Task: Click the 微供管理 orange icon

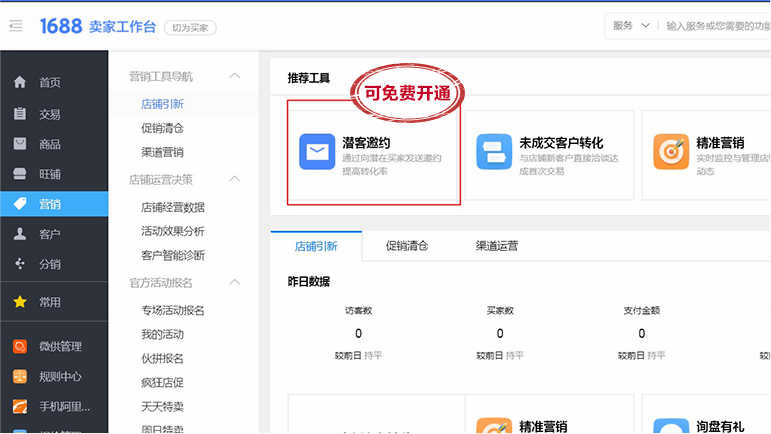Action: (x=20, y=346)
